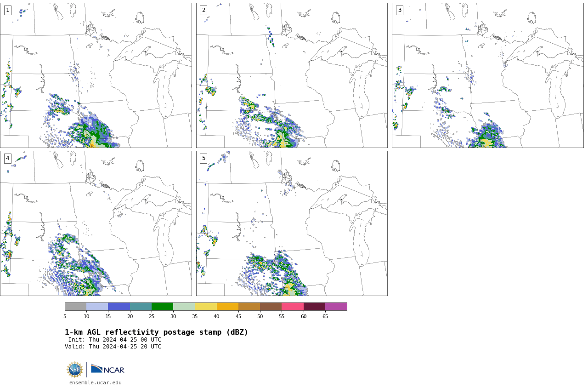This screenshot has width=588, height=388.
Task: Select the pink 55-60 dBZ swatch
Action: coord(293,307)
